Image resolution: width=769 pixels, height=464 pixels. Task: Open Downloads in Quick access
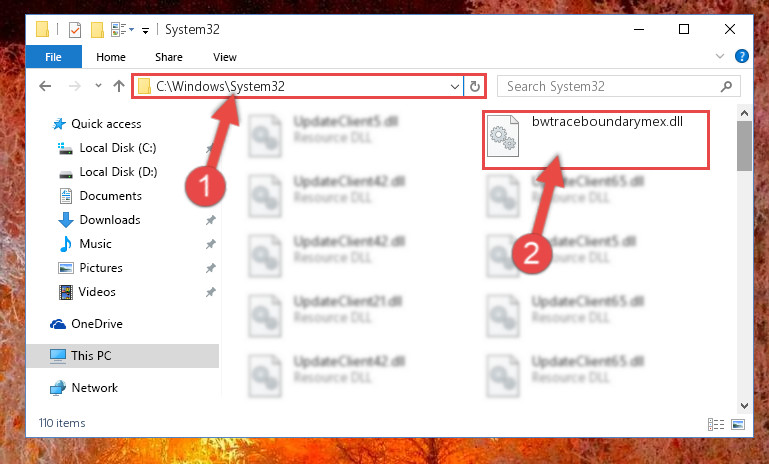coord(110,220)
